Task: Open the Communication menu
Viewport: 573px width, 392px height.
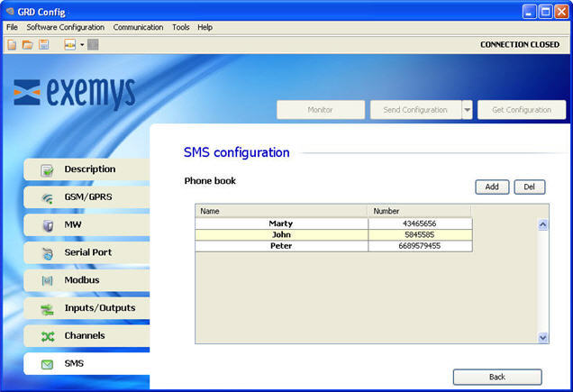Action: click(138, 27)
